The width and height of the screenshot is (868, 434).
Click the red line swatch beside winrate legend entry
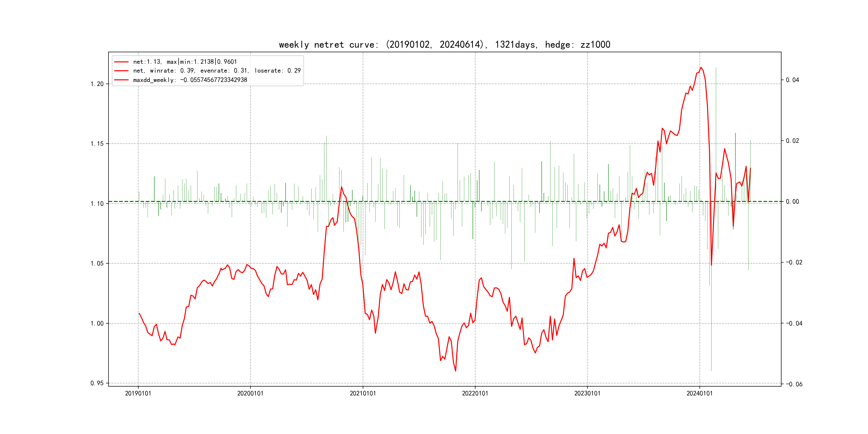click(121, 71)
